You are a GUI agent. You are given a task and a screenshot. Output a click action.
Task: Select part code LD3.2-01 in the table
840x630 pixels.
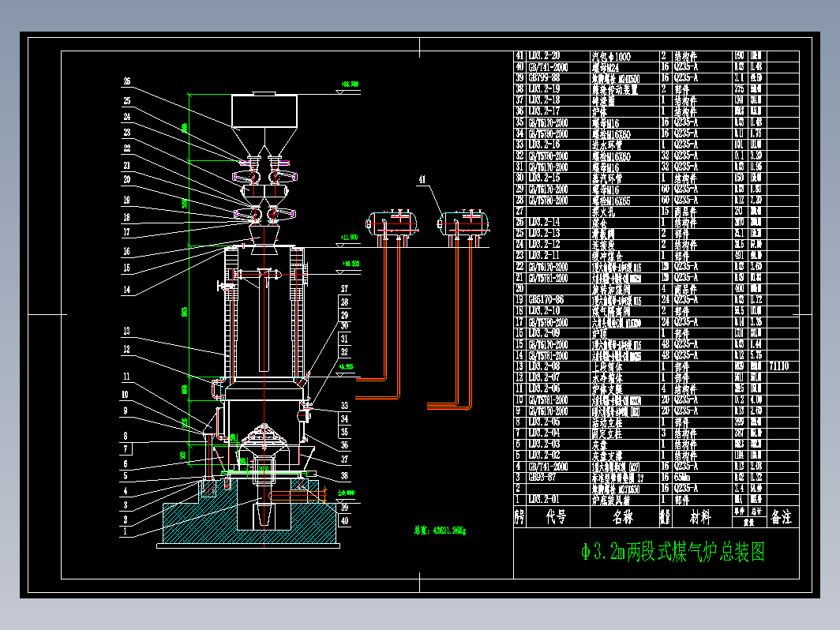[544, 499]
